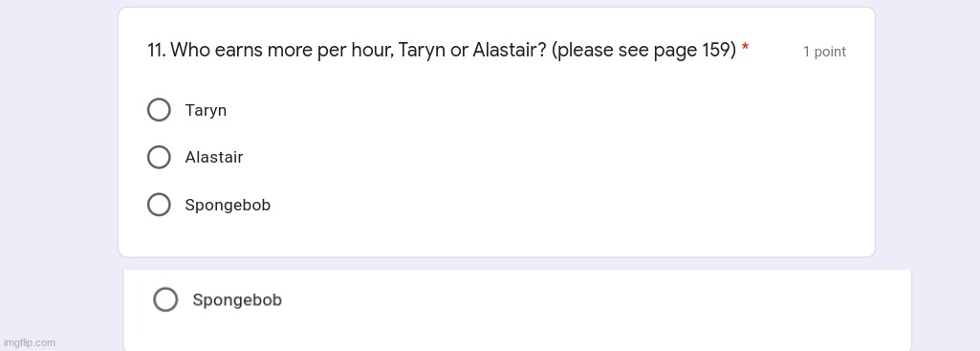Click the question number "11."
Image resolution: width=980 pixels, height=351 pixels.
157,50
